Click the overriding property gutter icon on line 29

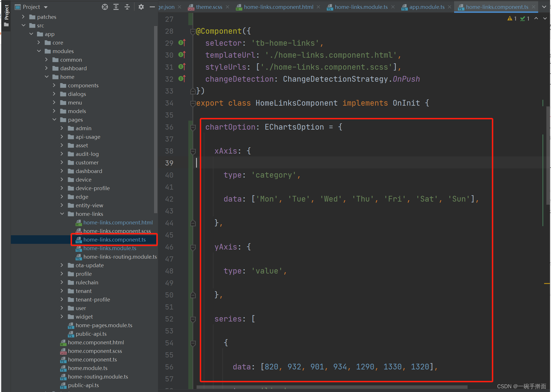click(182, 43)
